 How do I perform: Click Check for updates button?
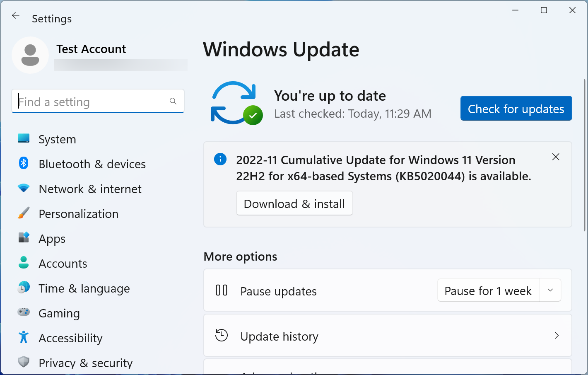pos(516,109)
